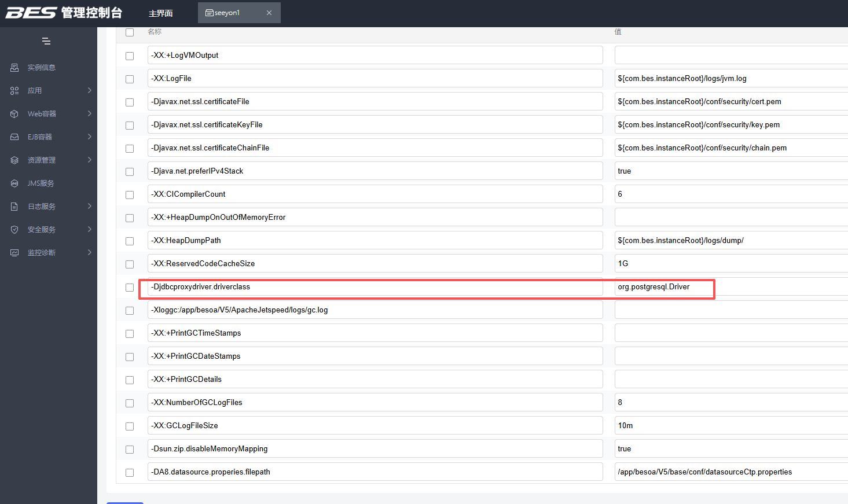Click the empty value field for -XX:+PrintGCDetails
This screenshot has width=848, height=504.
731,379
